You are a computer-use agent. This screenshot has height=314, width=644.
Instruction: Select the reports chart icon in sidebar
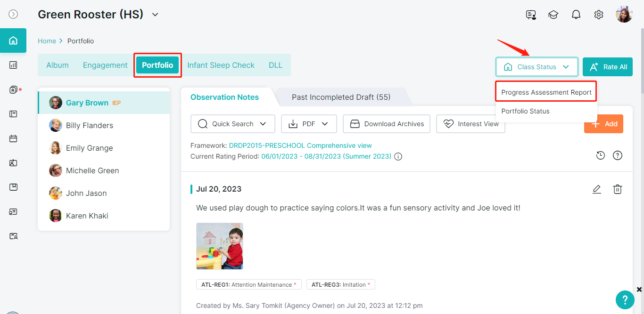coord(13,64)
